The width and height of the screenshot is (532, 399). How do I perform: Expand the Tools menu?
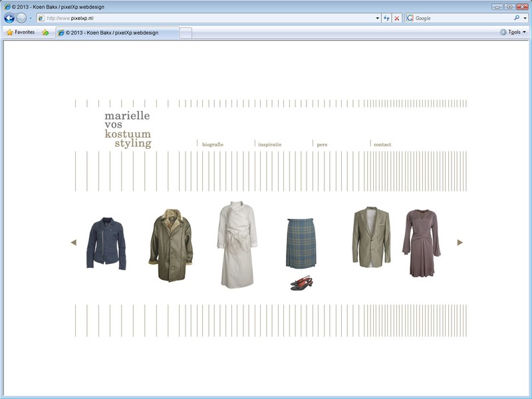tap(513, 32)
